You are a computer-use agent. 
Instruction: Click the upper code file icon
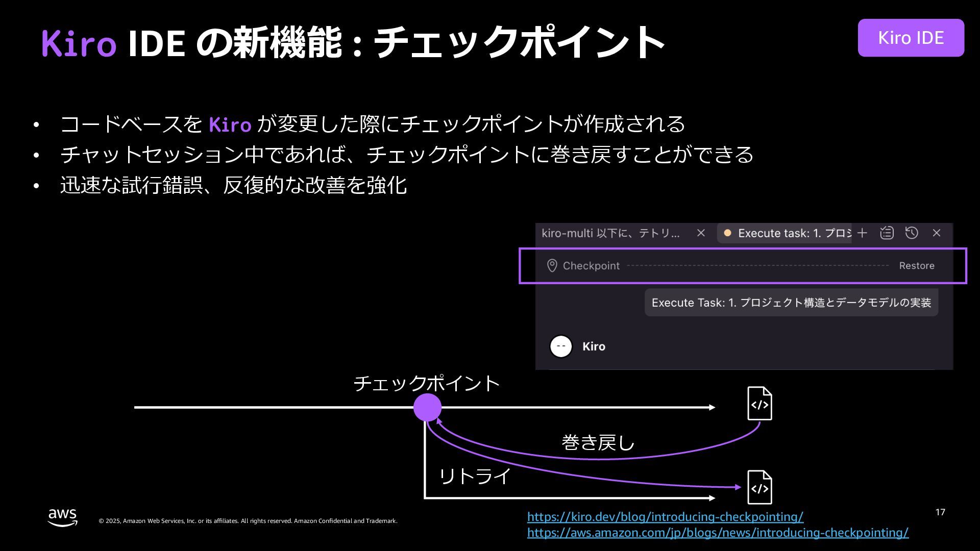tap(759, 404)
